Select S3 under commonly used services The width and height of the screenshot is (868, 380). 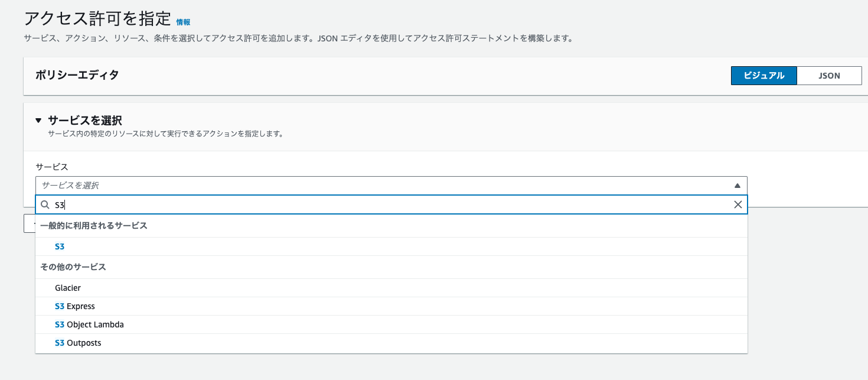click(60, 246)
